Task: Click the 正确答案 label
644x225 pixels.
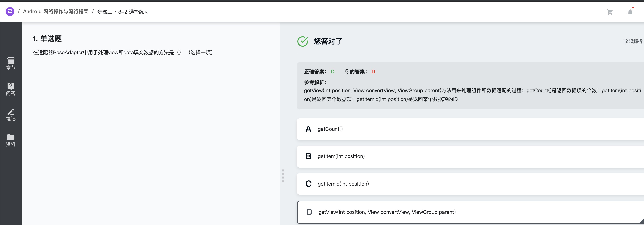Action: [315, 72]
